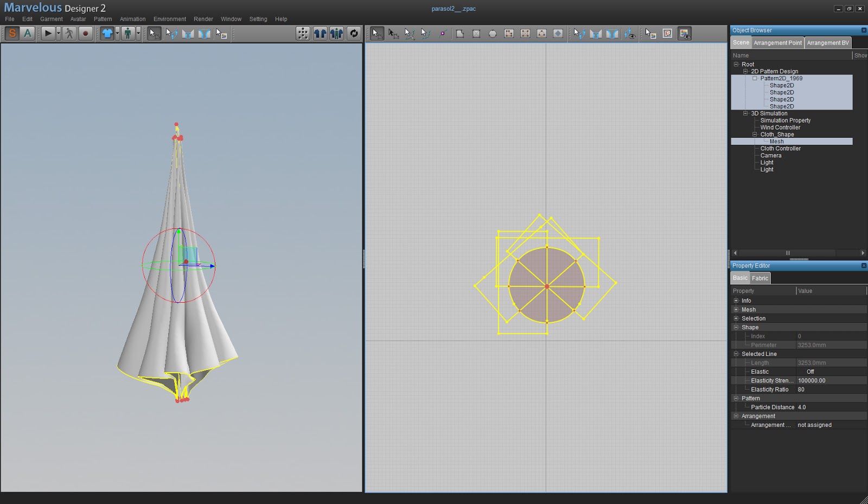Open the File menu

(10, 19)
